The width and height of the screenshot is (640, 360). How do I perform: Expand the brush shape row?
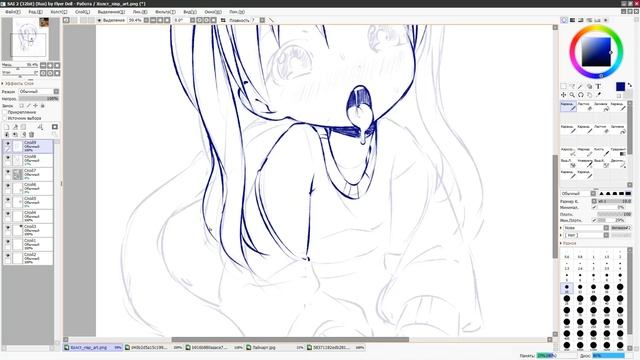tap(561, 228)
